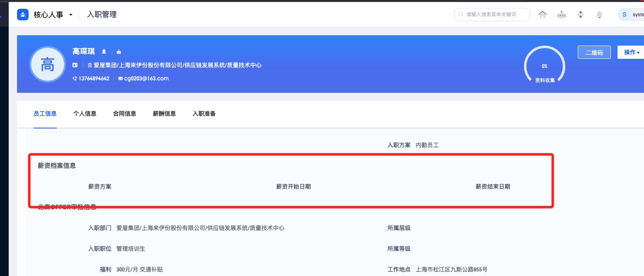Select the 合同信息 tab
The width and height of the screenshot is (644, 276).
tap(124, 114)
